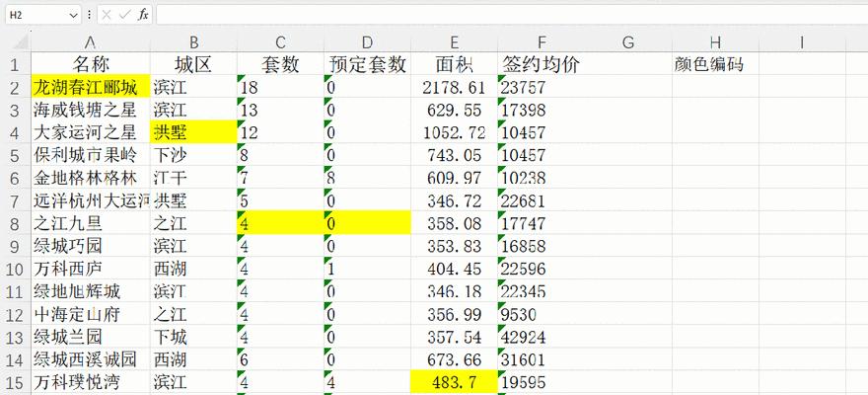Select column E header

pyautogui.click(x=455, y=42)
